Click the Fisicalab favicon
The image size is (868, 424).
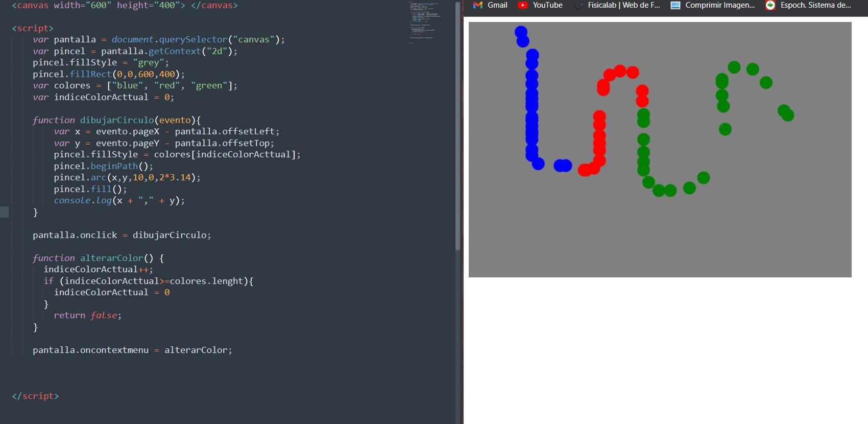[x=578, y=5]
